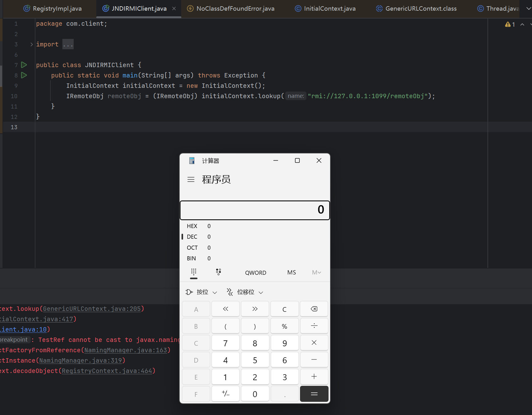Click open parenthesis key
The width and height of the screenshot is (532, 415).
pyautogui.click(x=225, y=326)
